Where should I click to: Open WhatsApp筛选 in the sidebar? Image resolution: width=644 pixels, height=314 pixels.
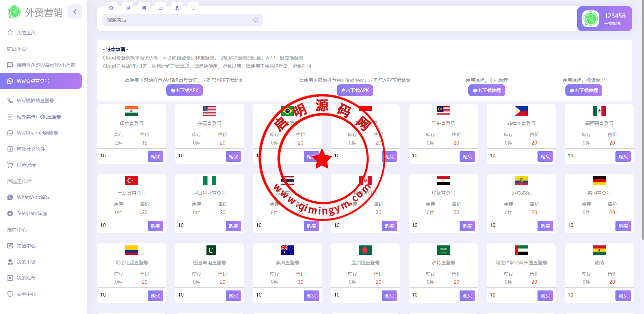33,197
